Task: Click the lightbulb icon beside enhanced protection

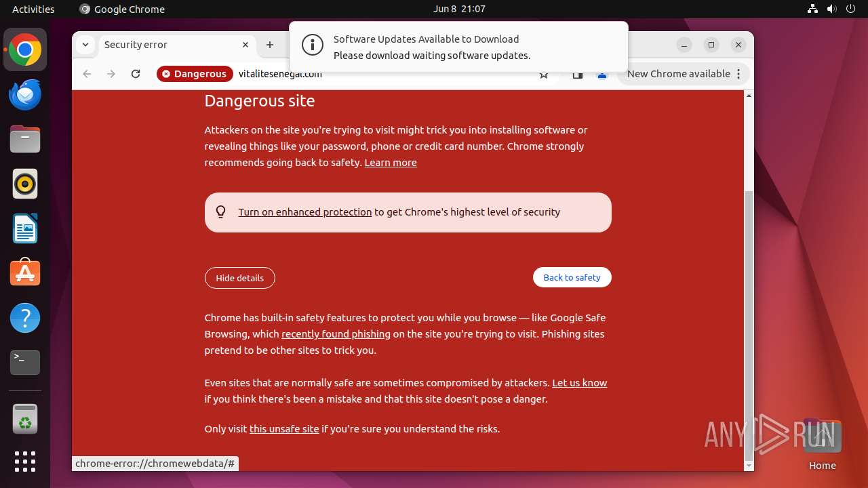Action: pos(220,212)
